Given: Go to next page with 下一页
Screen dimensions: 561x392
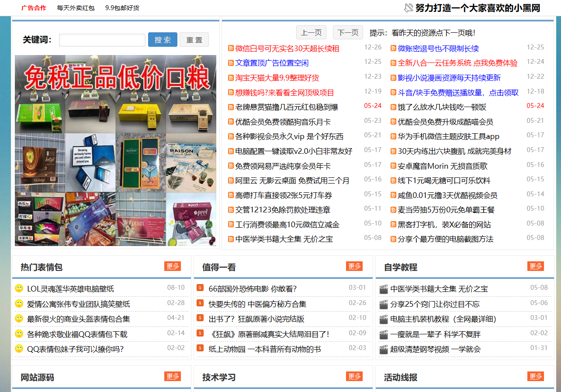Looking at the screenshot, I should [x=348, y=33].
